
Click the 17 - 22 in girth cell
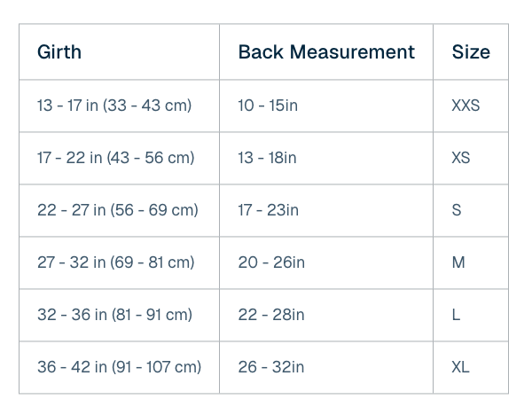click(119, 158)
